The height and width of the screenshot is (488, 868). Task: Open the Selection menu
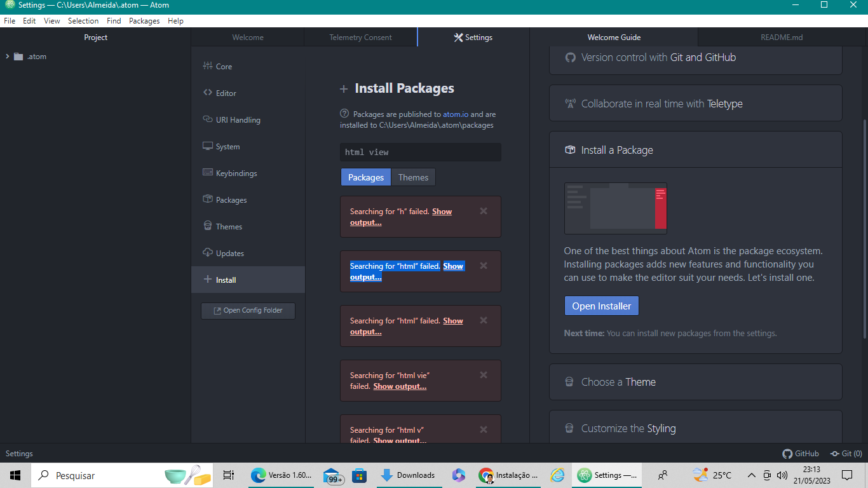(x=83, y=21)
